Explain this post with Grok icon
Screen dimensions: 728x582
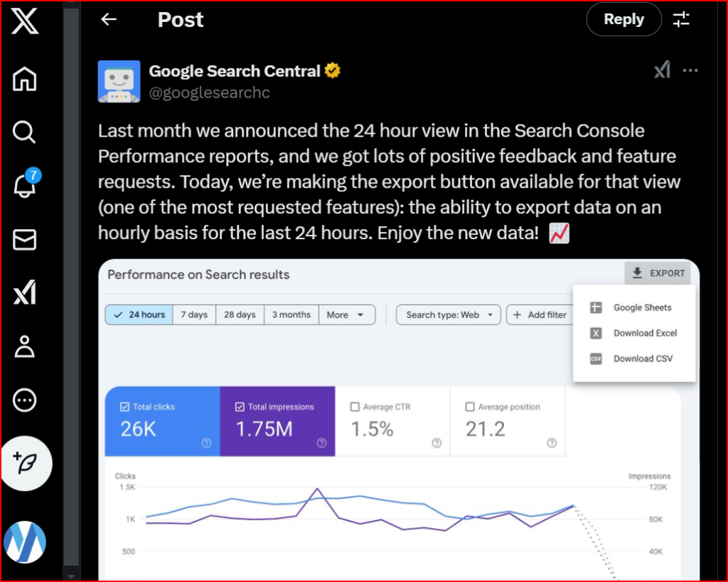click(662, 70)
